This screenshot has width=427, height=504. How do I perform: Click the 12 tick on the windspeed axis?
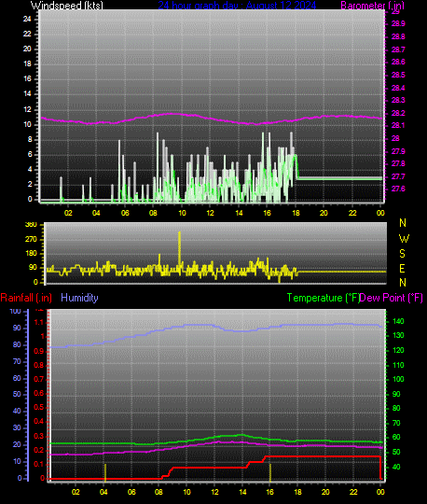point(27,109)
